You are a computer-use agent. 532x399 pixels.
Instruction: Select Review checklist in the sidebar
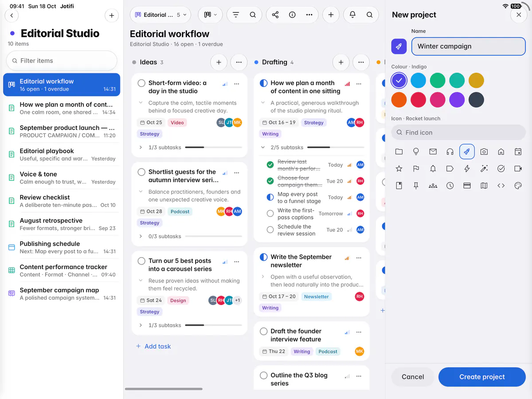(62, 201)
